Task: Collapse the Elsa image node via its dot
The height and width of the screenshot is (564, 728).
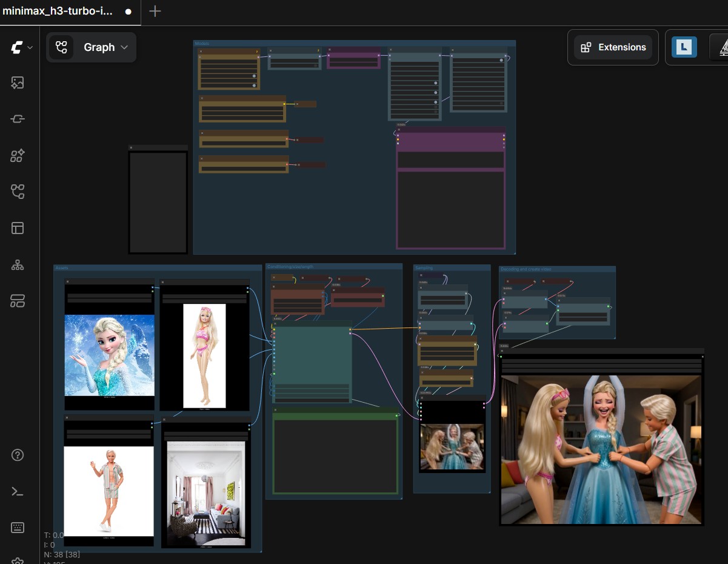Action: pos(68,282)
